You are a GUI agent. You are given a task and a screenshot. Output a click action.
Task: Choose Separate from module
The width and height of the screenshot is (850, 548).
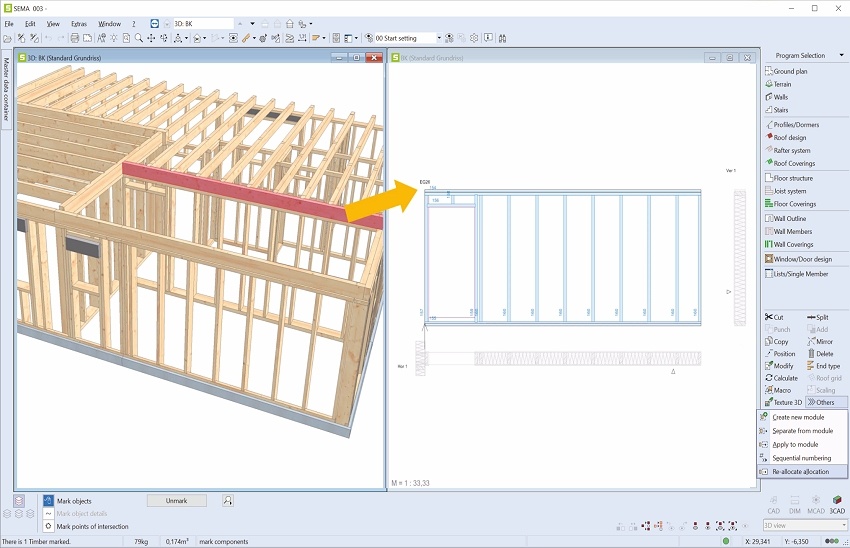[x=802, y=430]
